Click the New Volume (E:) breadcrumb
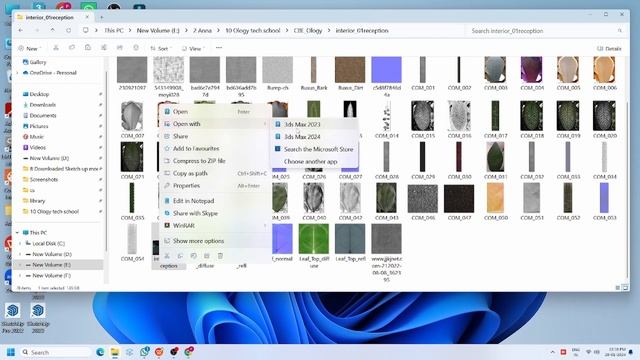 (158, 31)
